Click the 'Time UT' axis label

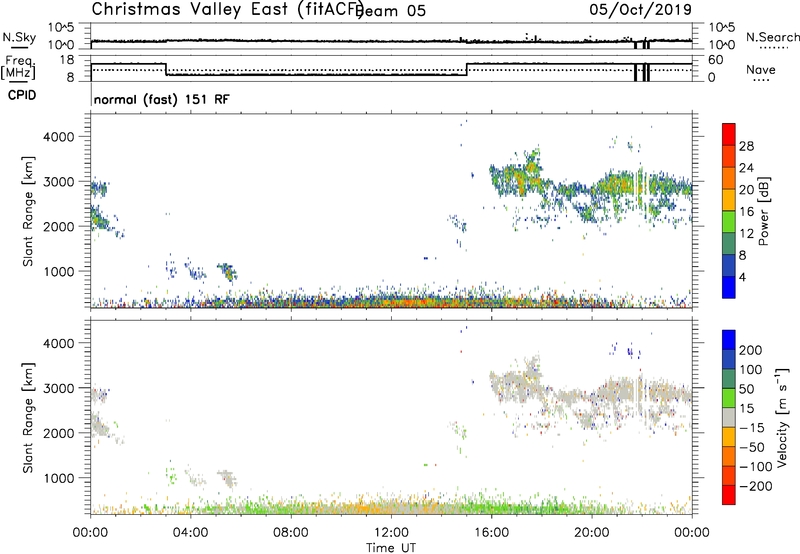point(391,548)
